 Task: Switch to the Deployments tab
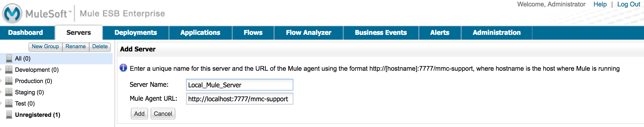point(136,33)
